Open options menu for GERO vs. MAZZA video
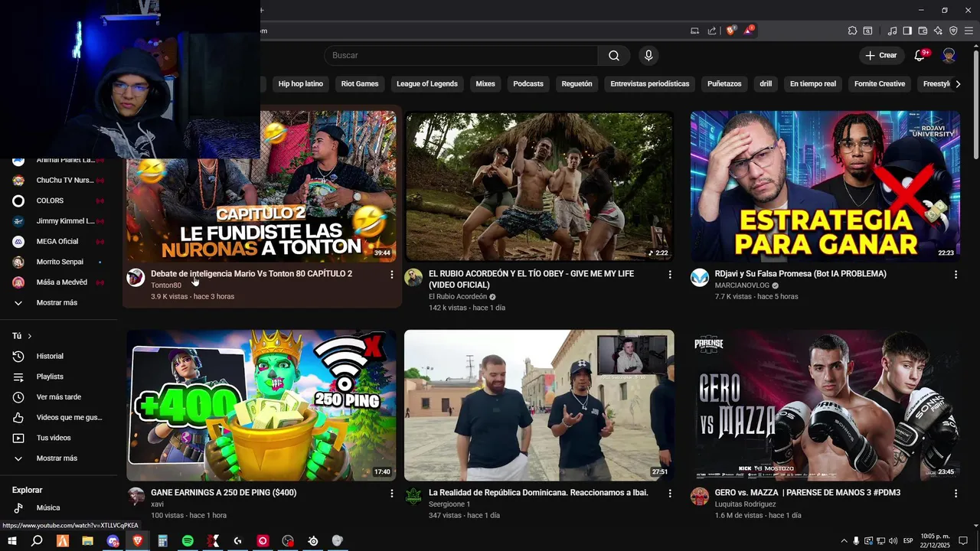This screenshot has height=551, width=980. tap(955, 493)
